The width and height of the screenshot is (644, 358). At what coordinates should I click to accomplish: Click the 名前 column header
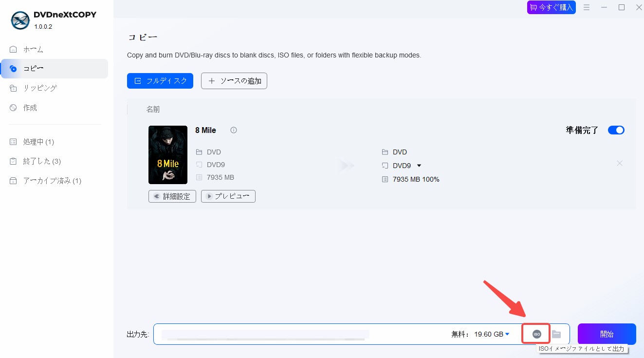point(153,110)
